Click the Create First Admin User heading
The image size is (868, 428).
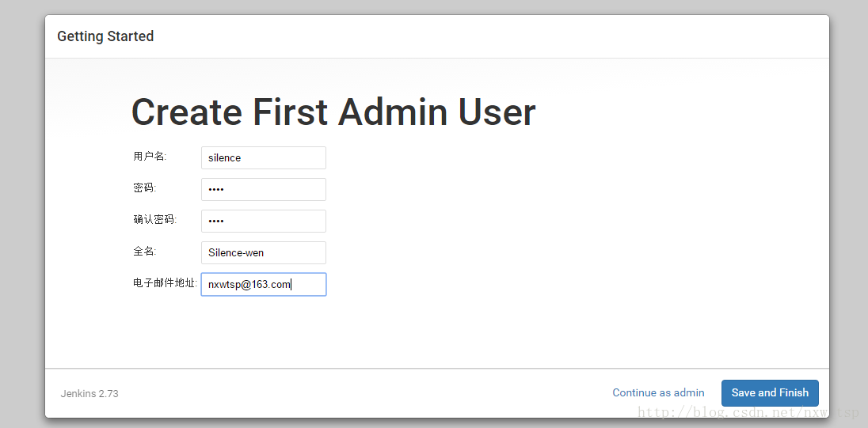(333, 112)
